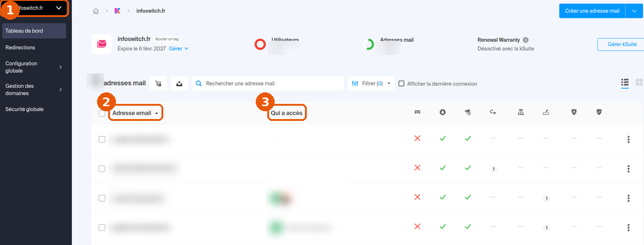Click the signature count badge in fourth row
The width and height of the screenshot is (644, 245).
pyautogui.click(x=546, y=228)
